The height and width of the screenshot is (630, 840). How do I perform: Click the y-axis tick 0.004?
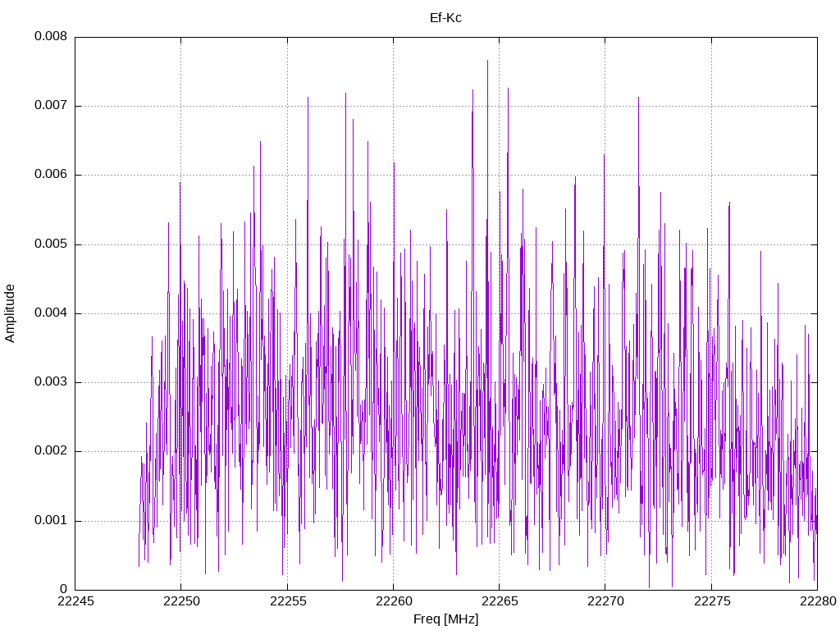(x=51, y=313)
